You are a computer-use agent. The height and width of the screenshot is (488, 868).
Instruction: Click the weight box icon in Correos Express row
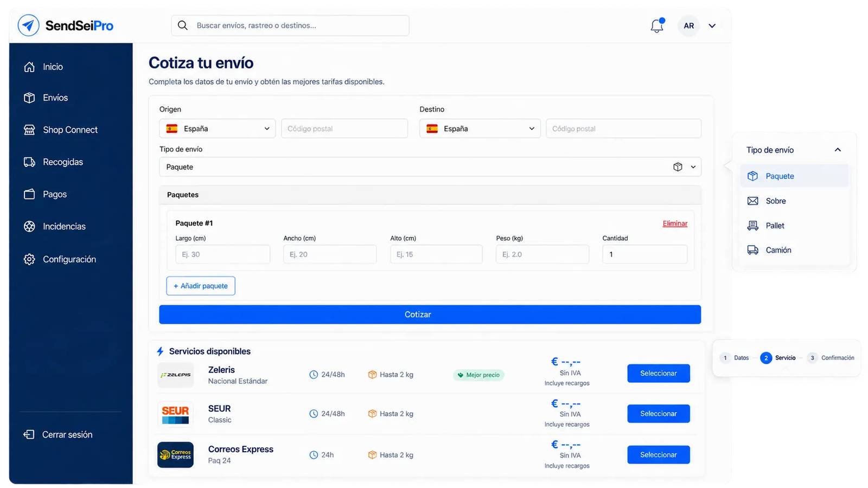[372, 455]
